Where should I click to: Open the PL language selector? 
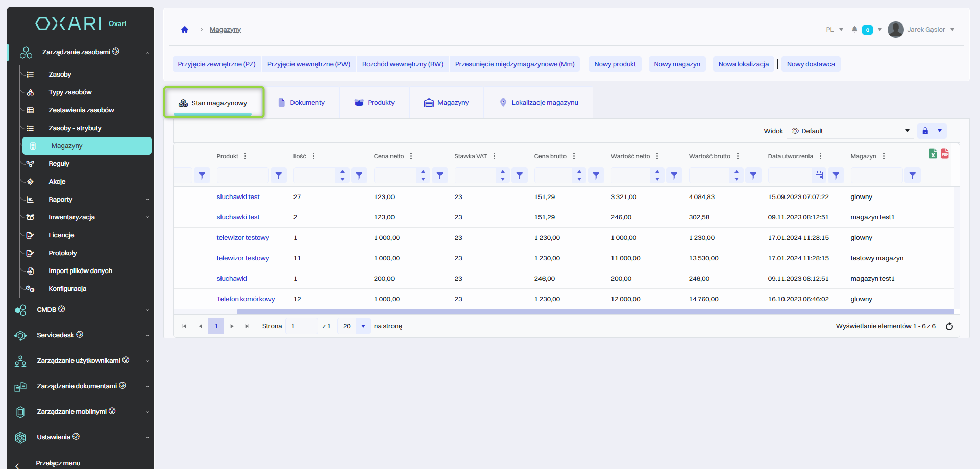(x=834, y=30)
